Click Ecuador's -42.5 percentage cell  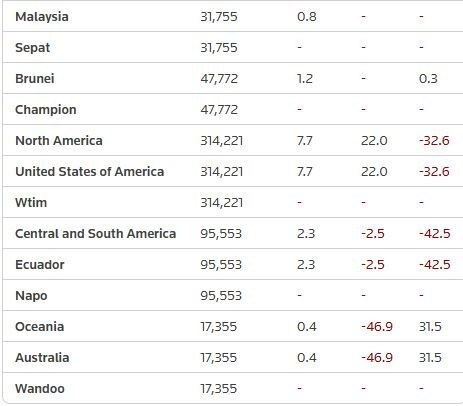[435, 265]
